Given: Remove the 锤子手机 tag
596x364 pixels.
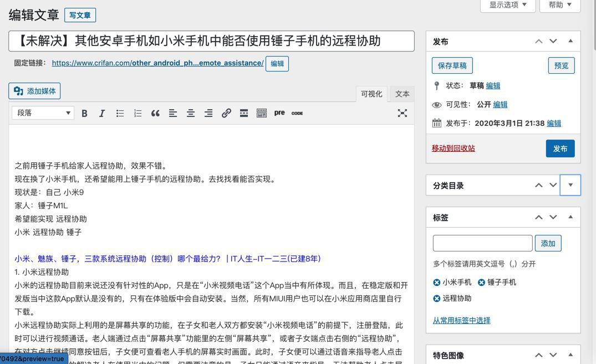Looking at the screenshot, I should pyautogui.click(x=481, y=283).
